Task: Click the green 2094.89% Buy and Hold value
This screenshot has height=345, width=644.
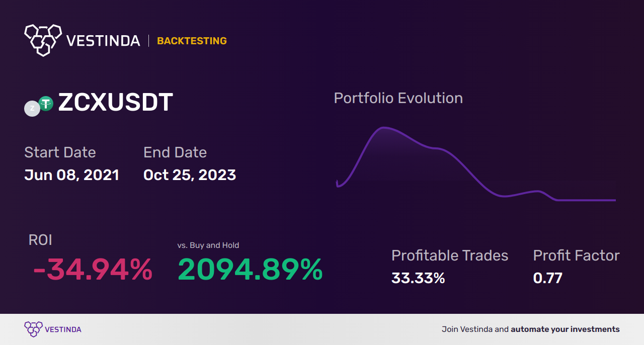Action: pyautogui.click(x=250, y=270)
